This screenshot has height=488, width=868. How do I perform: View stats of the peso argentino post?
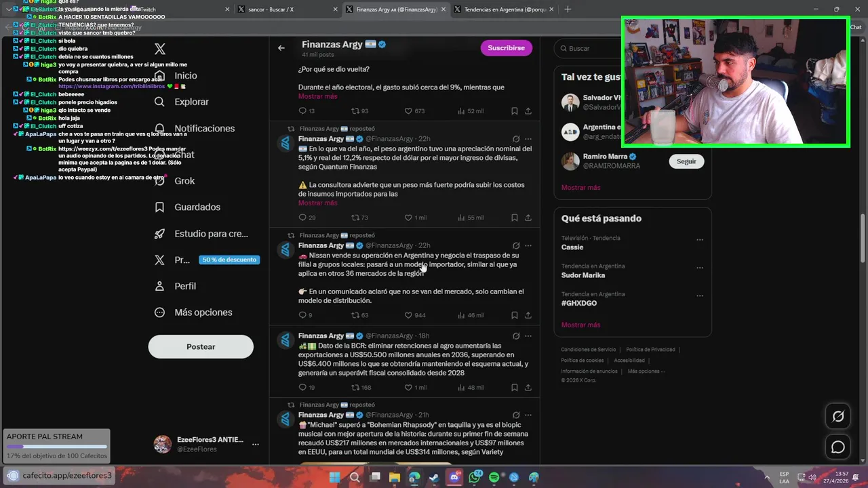[471, 218]
